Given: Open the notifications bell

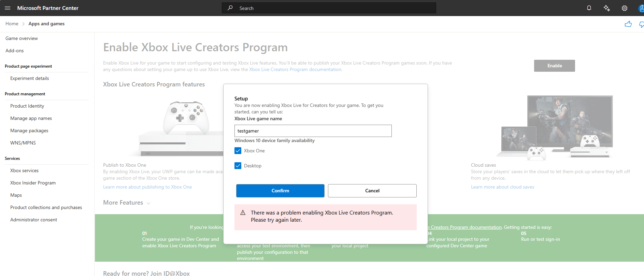Looking at the screenshot, I should click(589, 8).
